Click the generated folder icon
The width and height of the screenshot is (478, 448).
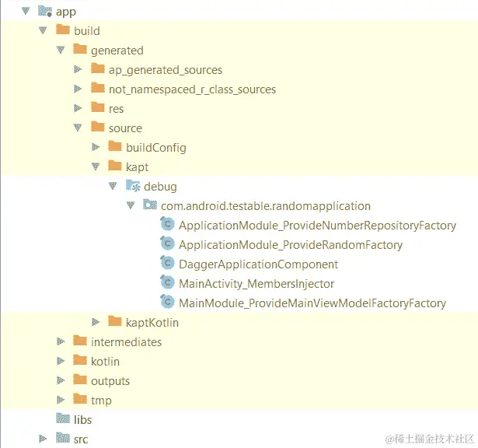point(80,49)
